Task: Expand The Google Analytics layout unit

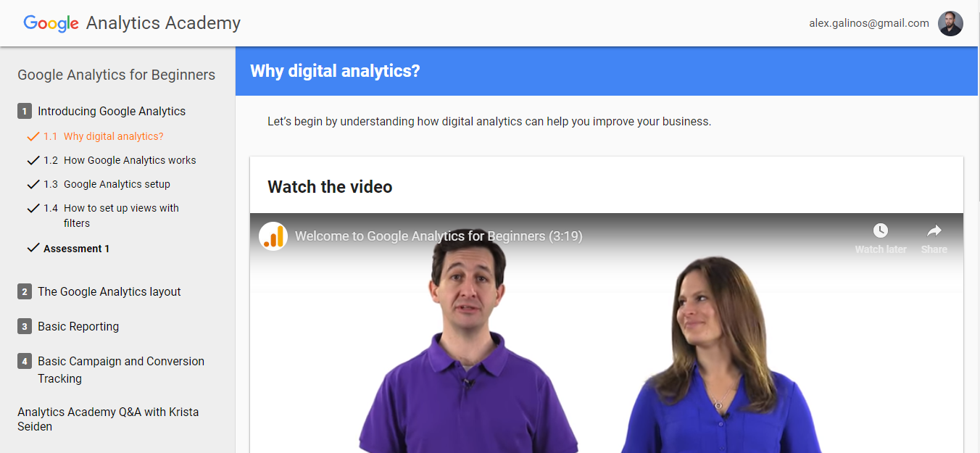Action: pyautogui.click(x=109, y=292)
